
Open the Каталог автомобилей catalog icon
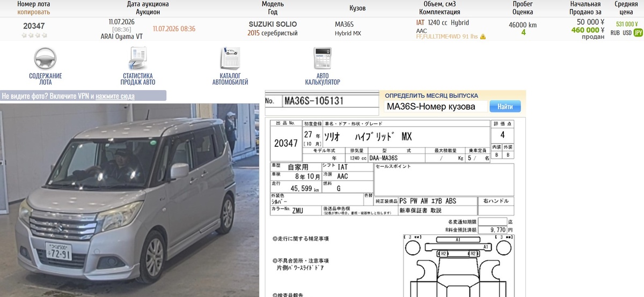tap(230, 58)
